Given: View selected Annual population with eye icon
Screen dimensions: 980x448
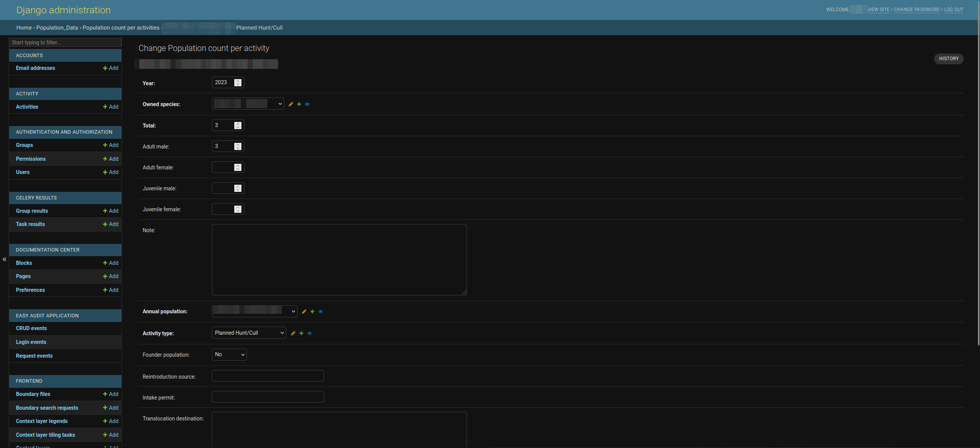Looking at the screenshot, I should coord(321,312).
